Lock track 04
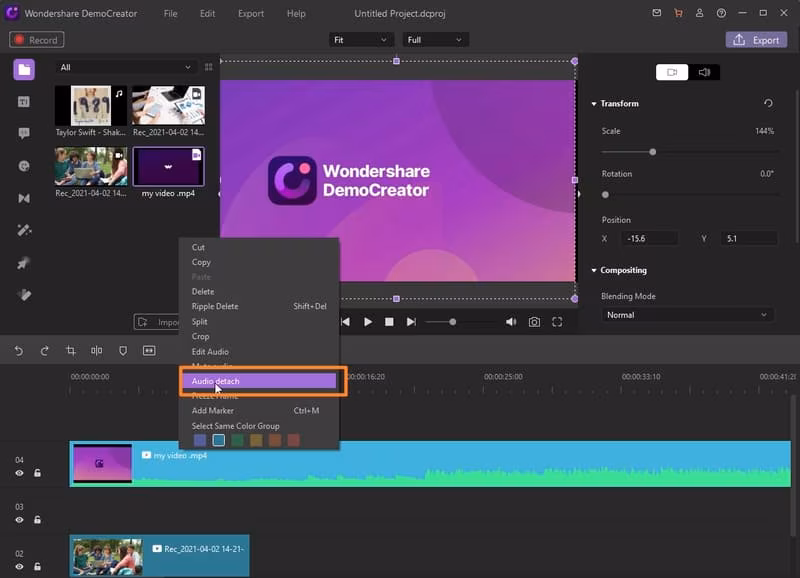The image size is (800, 578). pos(37,473)
